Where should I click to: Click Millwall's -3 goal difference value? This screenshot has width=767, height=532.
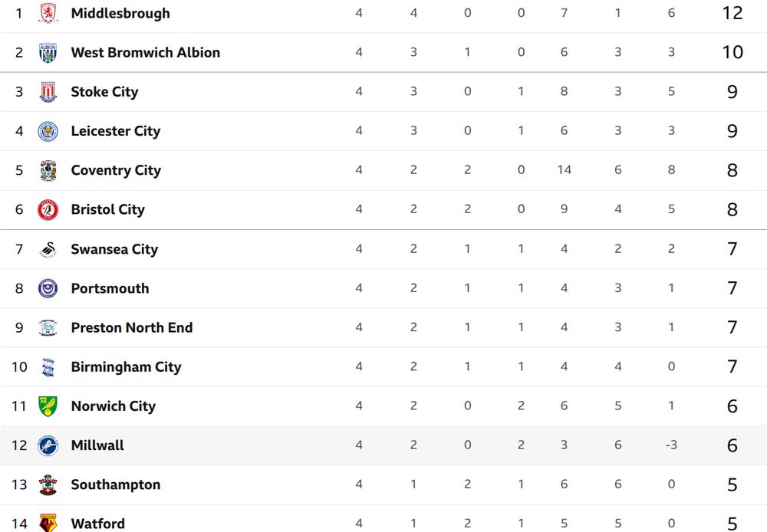pyautogui.click(x=671, y=445)
